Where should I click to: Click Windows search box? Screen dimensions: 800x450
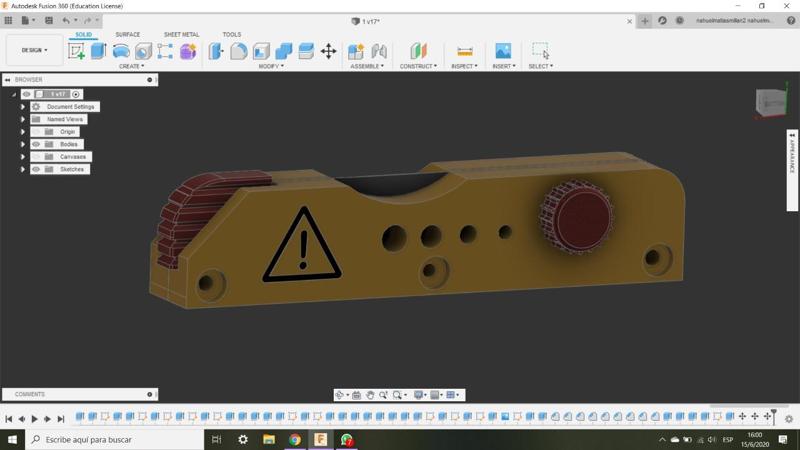115,439
